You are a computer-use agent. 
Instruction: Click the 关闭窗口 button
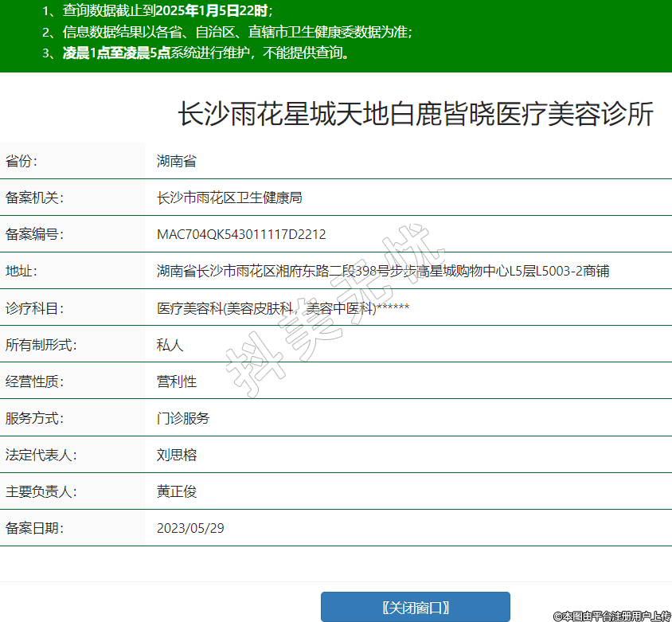[415, 607]
